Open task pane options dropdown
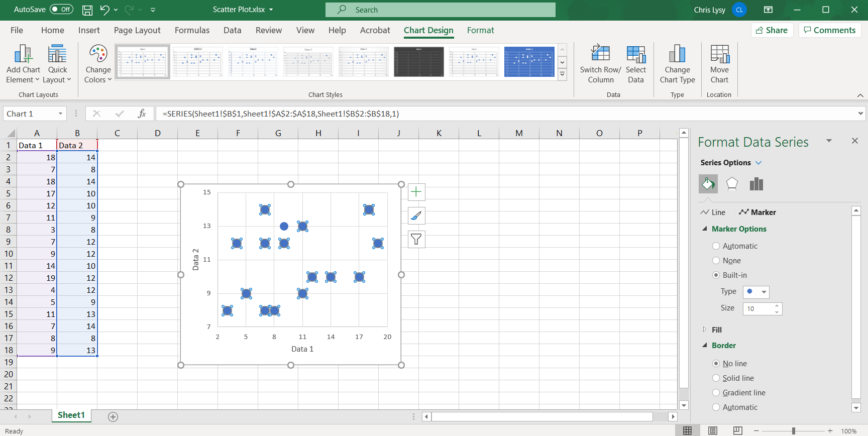The image size is (868, 436). (x=829, y=141)
